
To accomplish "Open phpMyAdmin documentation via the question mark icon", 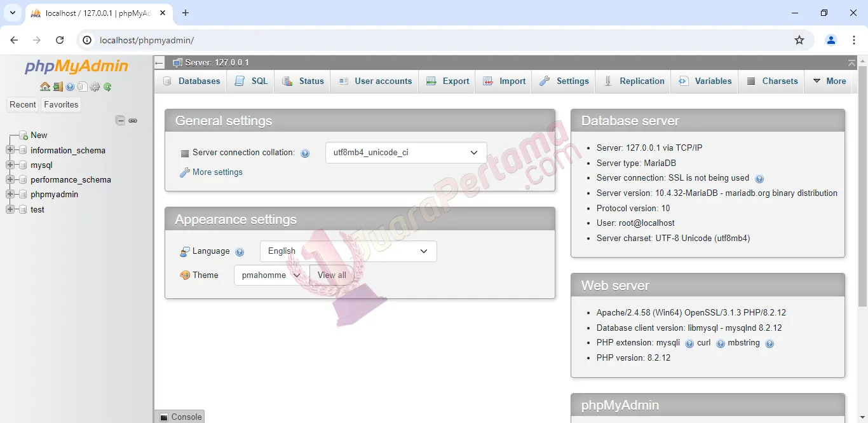I will (x=70, y=87).
